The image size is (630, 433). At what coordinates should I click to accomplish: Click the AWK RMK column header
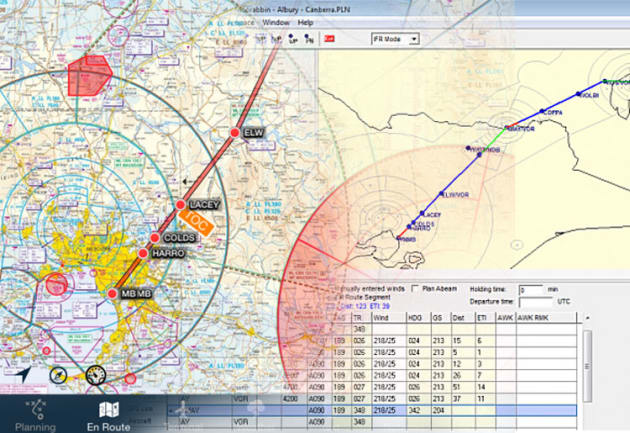(x=546, y=318)
